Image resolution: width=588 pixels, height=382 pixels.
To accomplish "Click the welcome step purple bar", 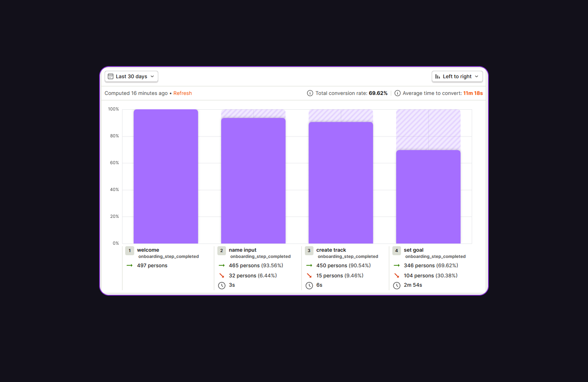I will [166, 177].
